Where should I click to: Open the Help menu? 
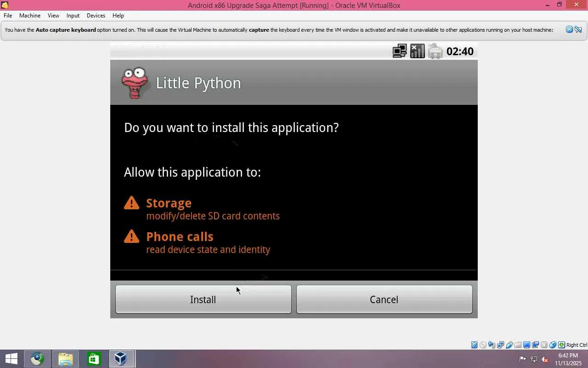pos(118,15)
